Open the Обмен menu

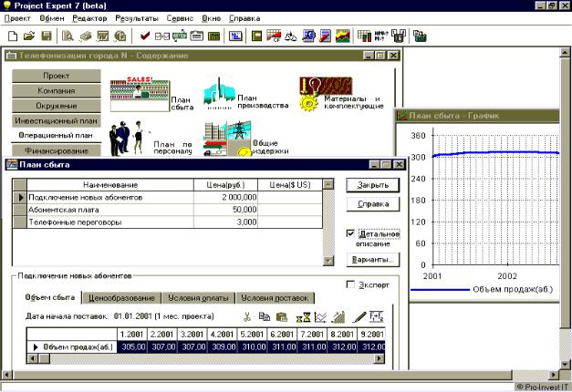(52, 18)
